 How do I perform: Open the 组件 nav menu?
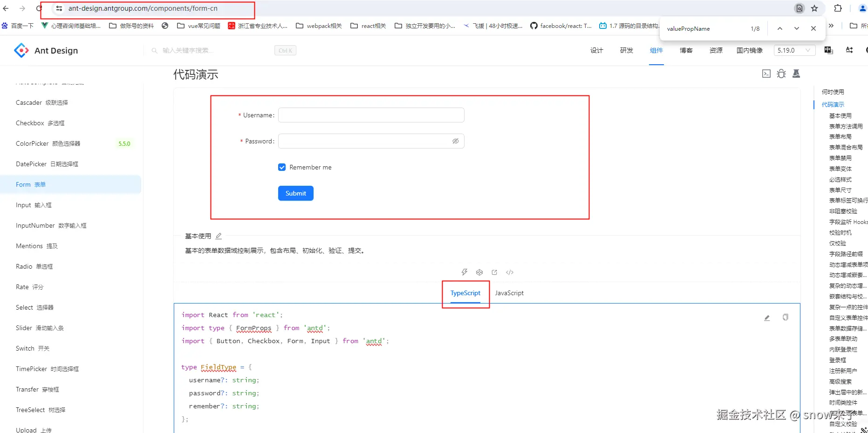coord(656,50)
